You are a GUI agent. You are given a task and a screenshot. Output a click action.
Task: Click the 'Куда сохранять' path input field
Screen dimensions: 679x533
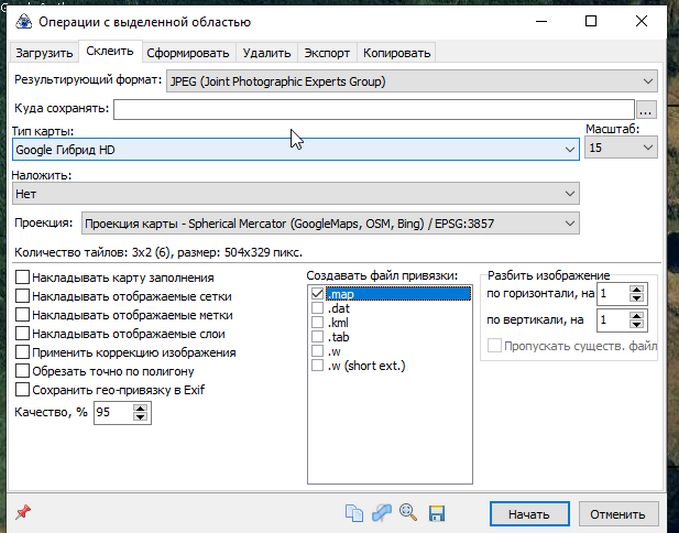[374, 109]
